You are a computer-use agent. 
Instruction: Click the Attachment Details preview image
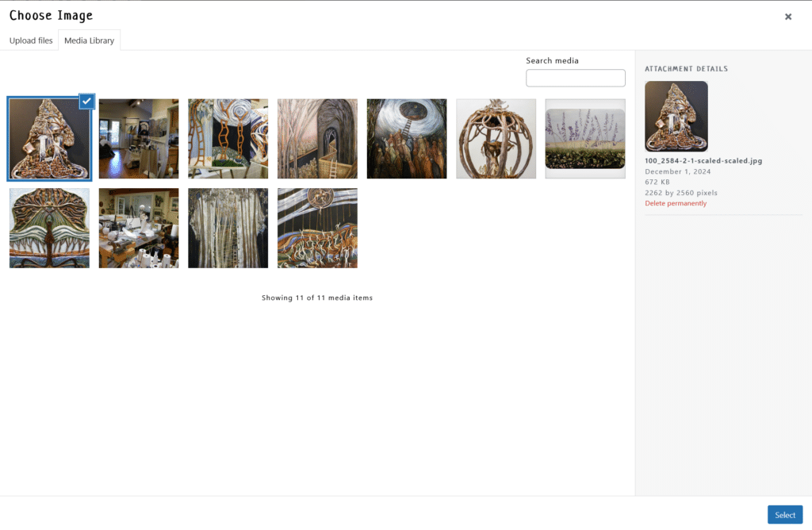point(676,116)
